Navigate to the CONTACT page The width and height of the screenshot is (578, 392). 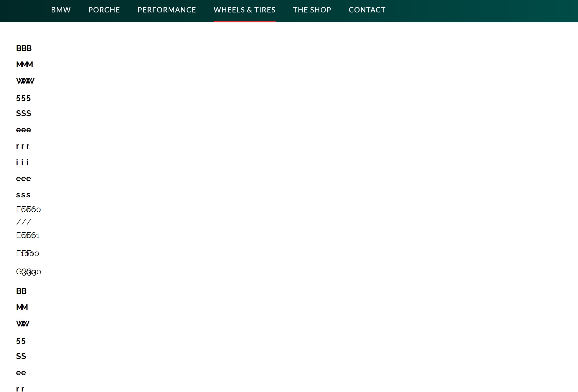coord(367,10)
